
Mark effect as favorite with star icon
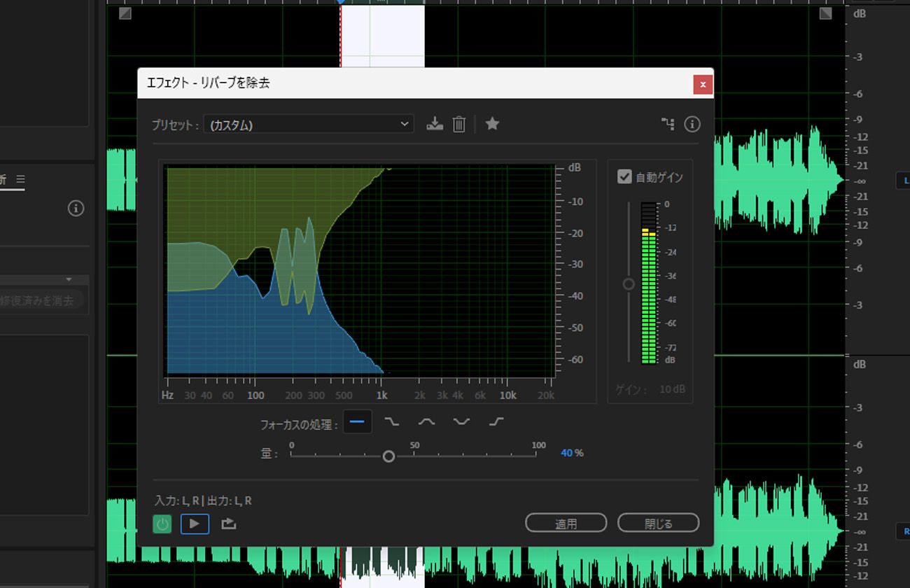[492, 124]
